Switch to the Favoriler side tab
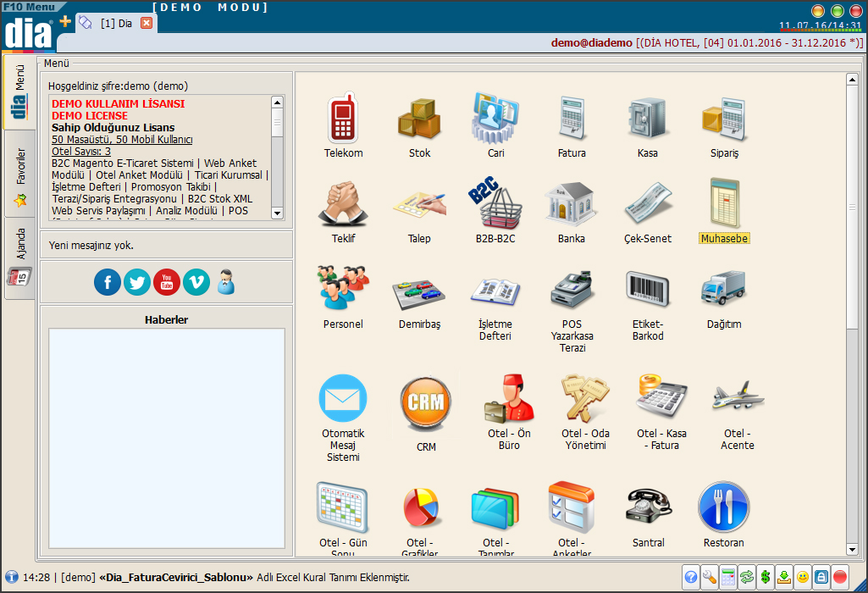868x593 pixels. pyautogui.click(x=20, y=174)
